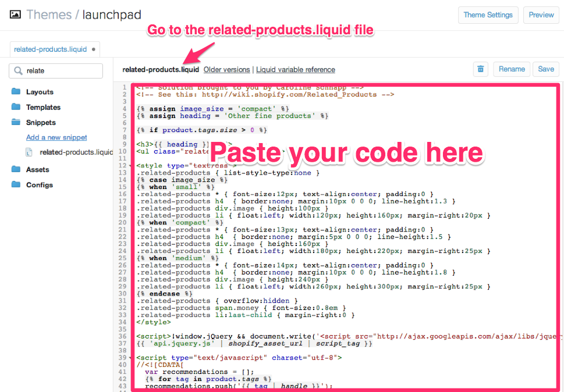Click the Snippets folder icon

click(x=16, y=122)
